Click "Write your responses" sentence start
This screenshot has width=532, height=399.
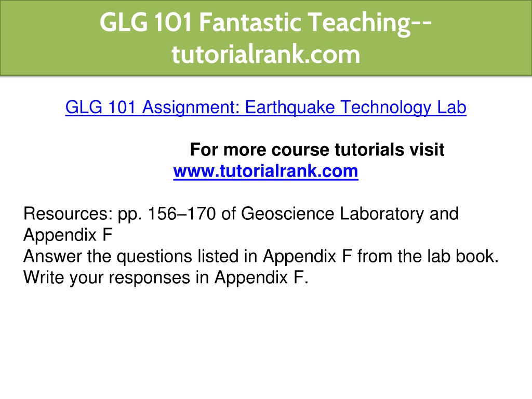pyautogui.click(x=108, y=277)
